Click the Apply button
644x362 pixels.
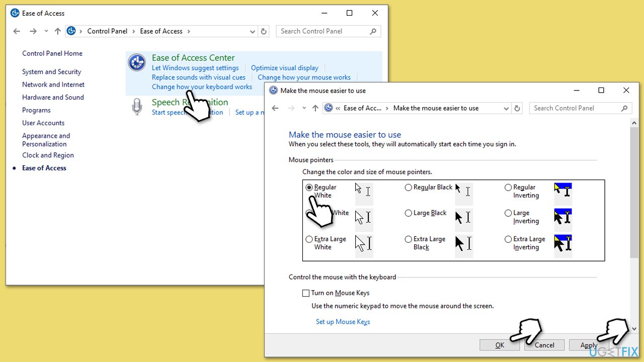[x=589, y=345]
